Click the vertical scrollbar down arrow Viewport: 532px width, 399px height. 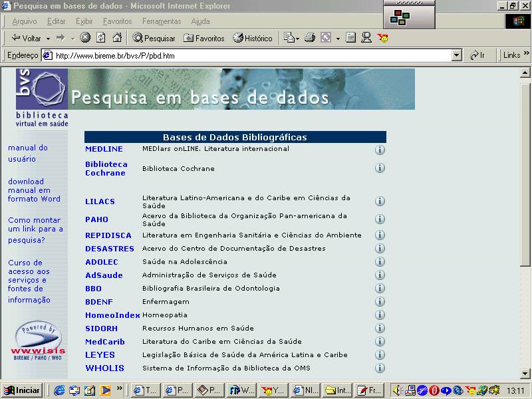[x=525, y=374]
